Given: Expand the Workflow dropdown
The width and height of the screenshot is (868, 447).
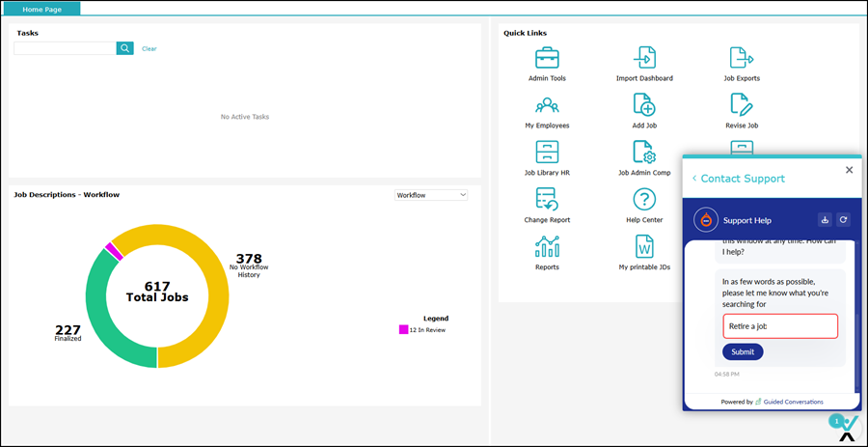Looking at the screenshot, I should (x=431, y=195).
